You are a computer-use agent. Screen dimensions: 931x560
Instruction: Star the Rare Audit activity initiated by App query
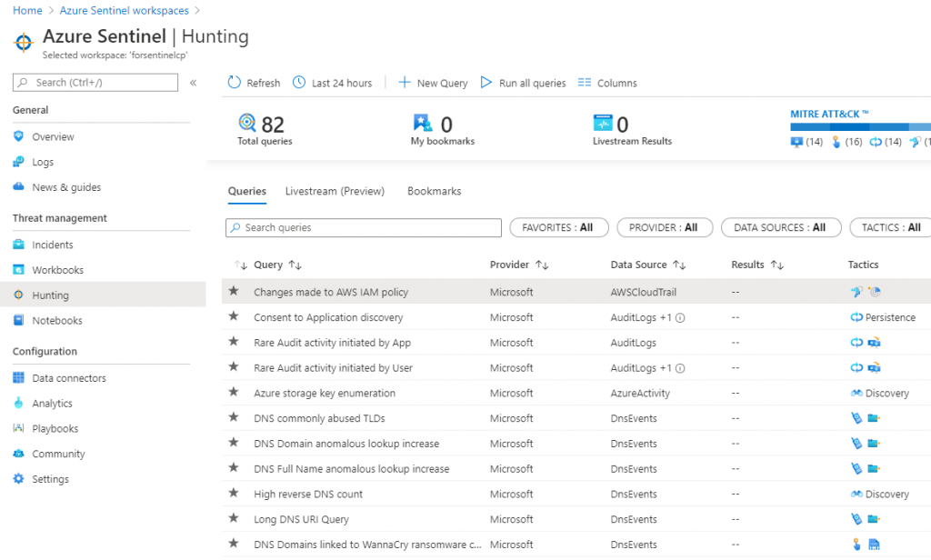[234, 341]
